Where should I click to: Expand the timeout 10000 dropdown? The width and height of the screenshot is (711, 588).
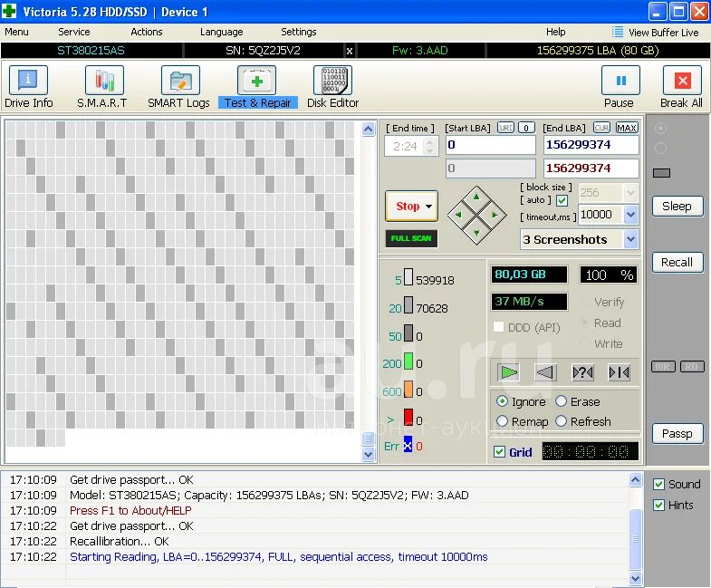630,215
